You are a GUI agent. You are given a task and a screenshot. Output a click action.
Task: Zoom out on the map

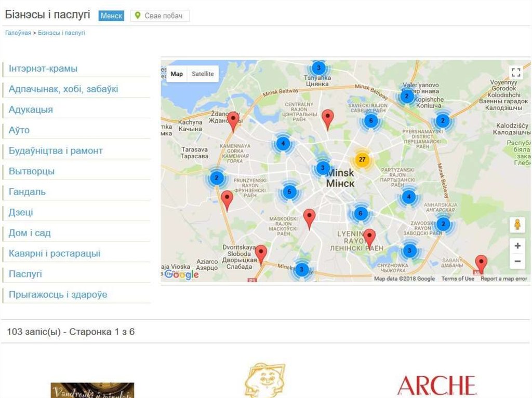(517, 262)
